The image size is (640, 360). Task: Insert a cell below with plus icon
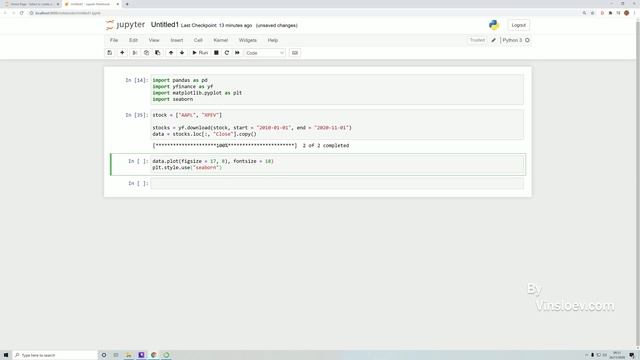pos(122,53)
